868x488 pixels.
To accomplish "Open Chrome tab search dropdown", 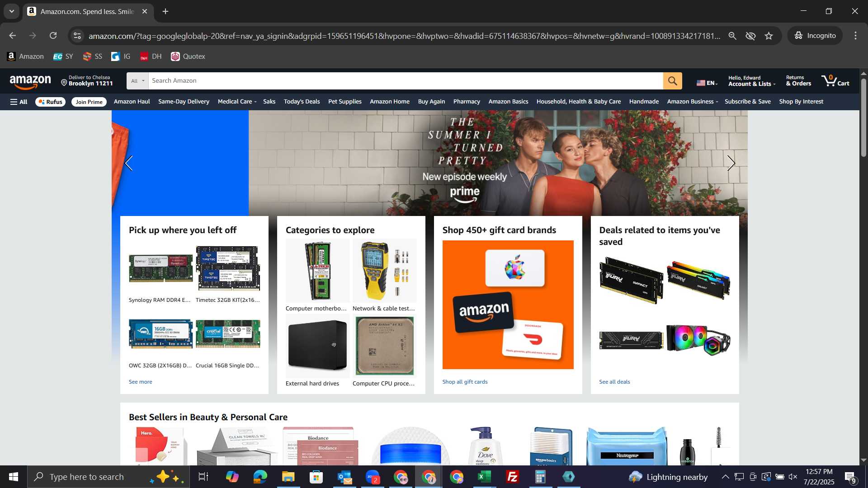I will tap(12, 11).
